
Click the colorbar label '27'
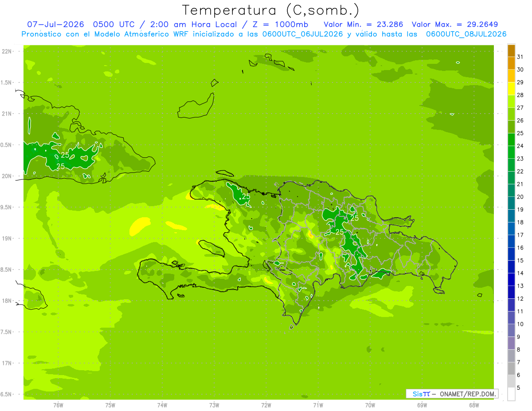(520, 108)
